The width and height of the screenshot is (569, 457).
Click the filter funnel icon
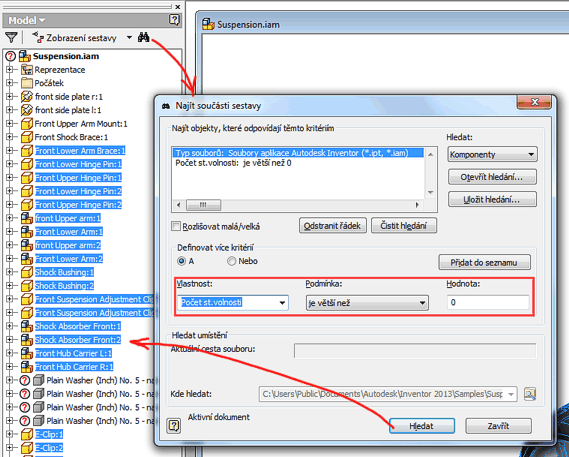coord(12,37)
